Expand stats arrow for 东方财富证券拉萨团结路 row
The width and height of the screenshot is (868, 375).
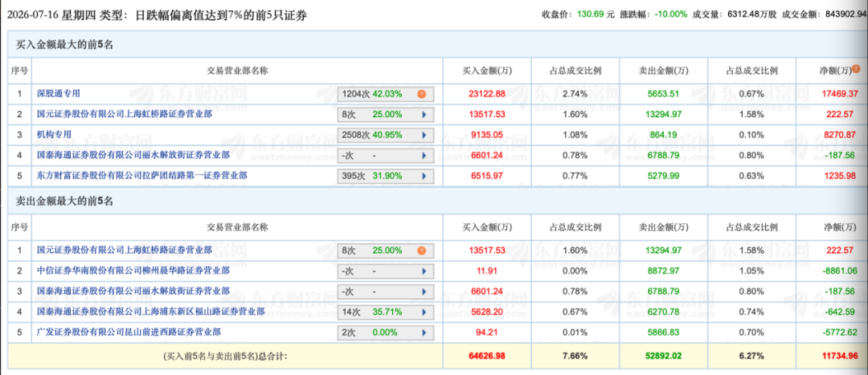coord(424,177)
